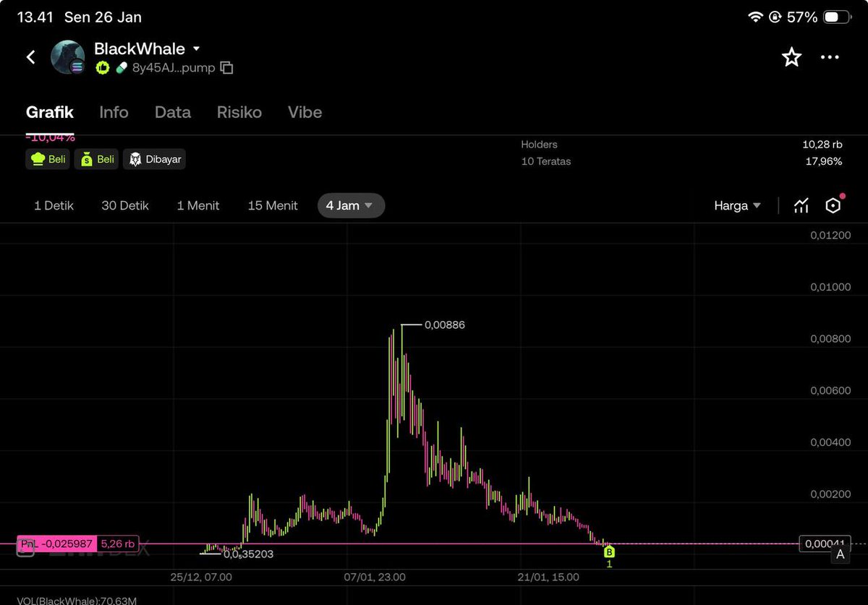Screen dimensions: 868x605
Task: Tap the 25/12, 07.00 time axis label
Action: [201, 577]
